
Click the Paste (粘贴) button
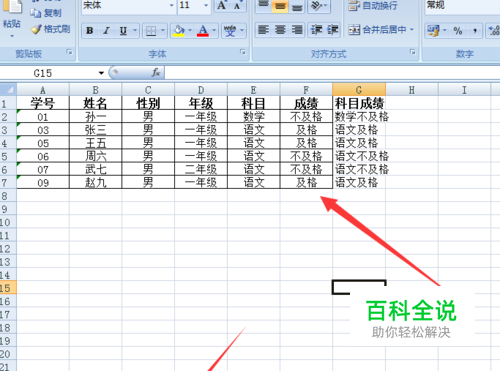pos(12,13)
